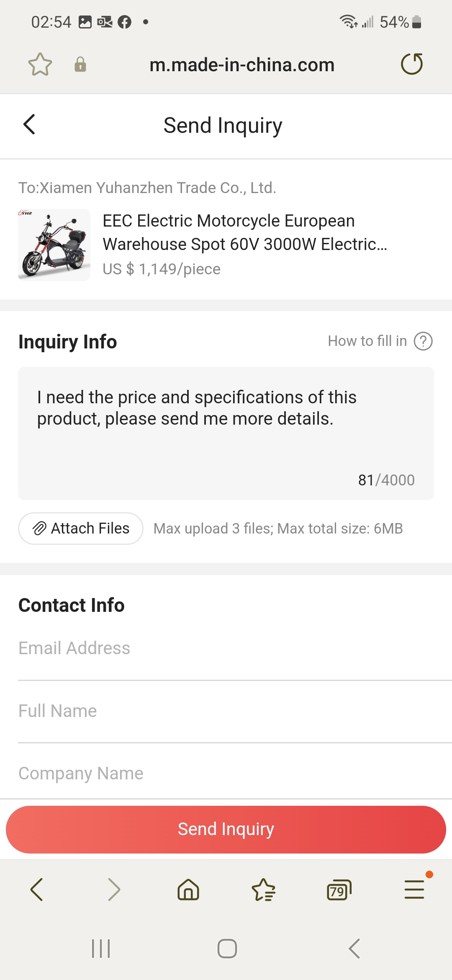
Task: Tap the padlock site security icon
Action: [80, 64]
